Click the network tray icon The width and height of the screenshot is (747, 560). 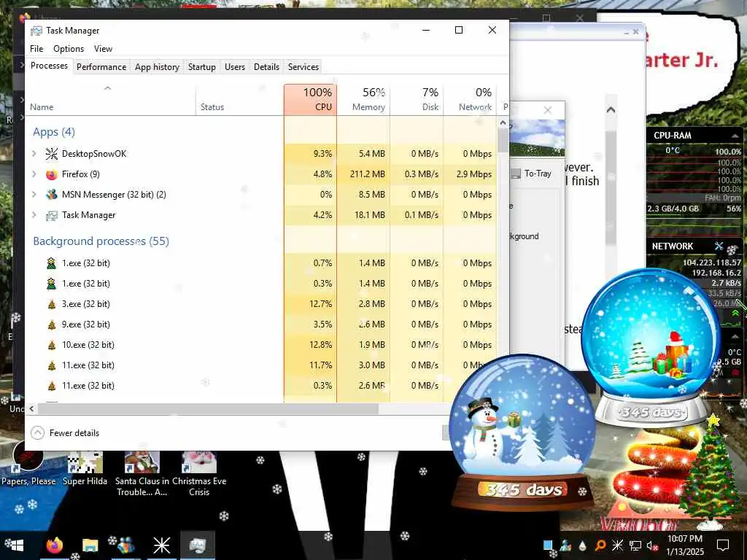[635, 545]
